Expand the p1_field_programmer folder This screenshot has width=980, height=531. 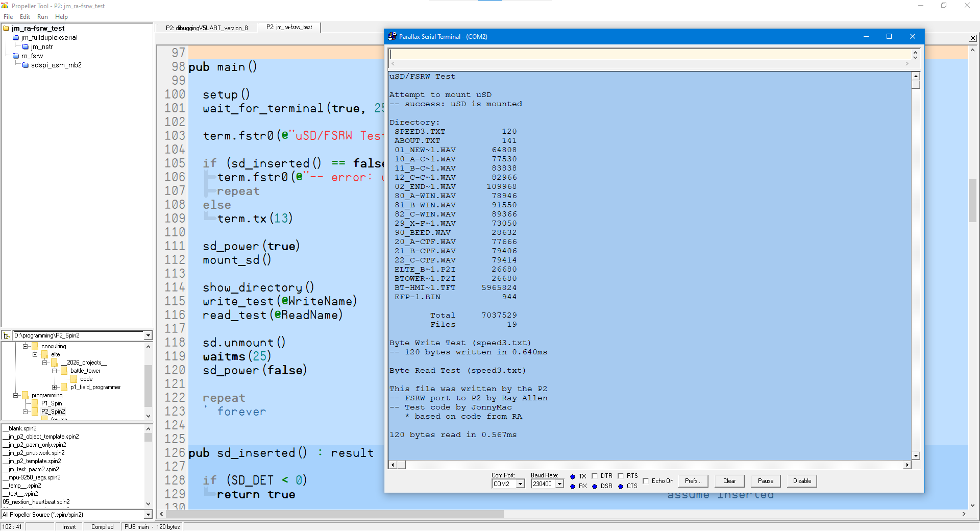[x=55, y=387]
